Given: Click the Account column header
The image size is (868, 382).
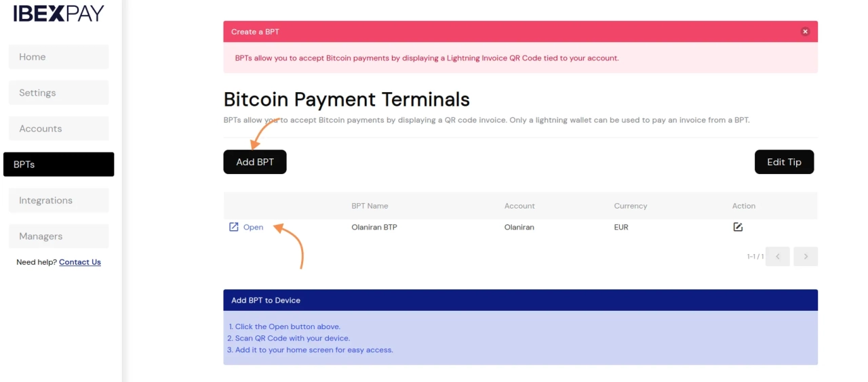Looking at the screenshot, I should pos(519,206).
